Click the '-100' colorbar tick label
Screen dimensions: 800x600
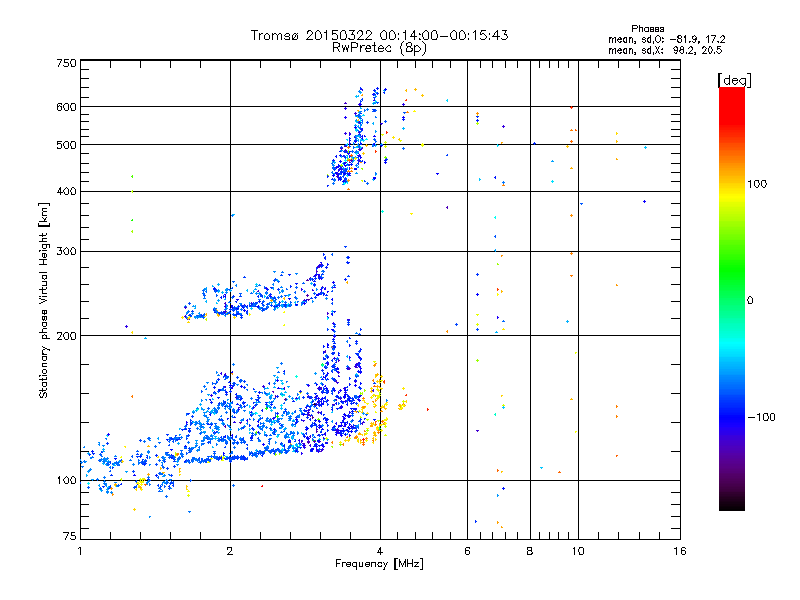(761, 417)
